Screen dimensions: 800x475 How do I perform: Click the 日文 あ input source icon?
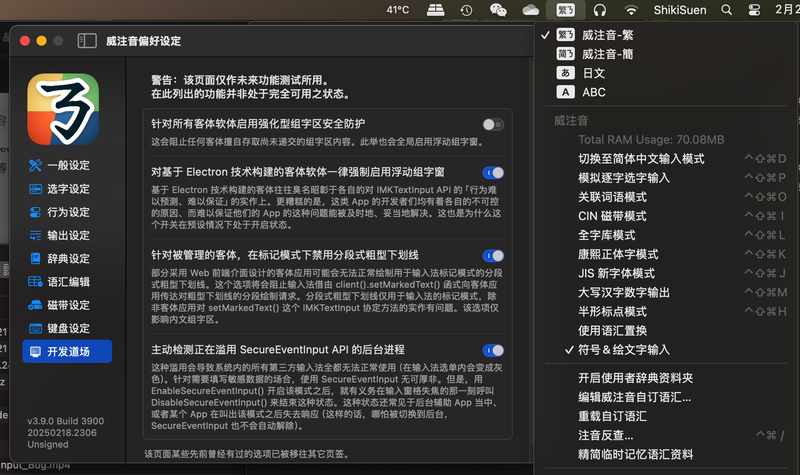pos(565,73)
